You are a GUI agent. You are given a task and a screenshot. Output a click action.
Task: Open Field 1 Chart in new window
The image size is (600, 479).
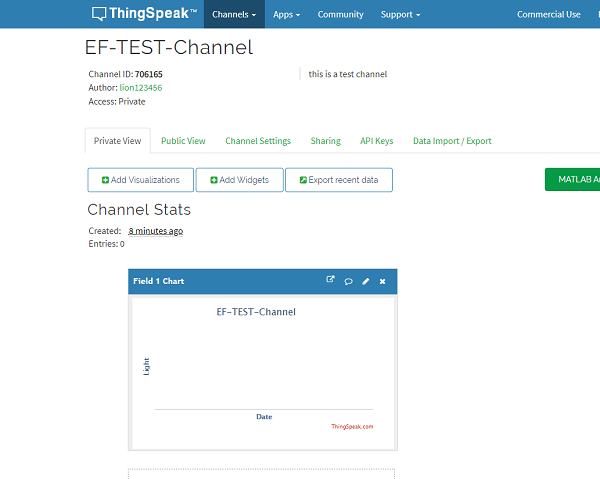click(x=330, y=280)
